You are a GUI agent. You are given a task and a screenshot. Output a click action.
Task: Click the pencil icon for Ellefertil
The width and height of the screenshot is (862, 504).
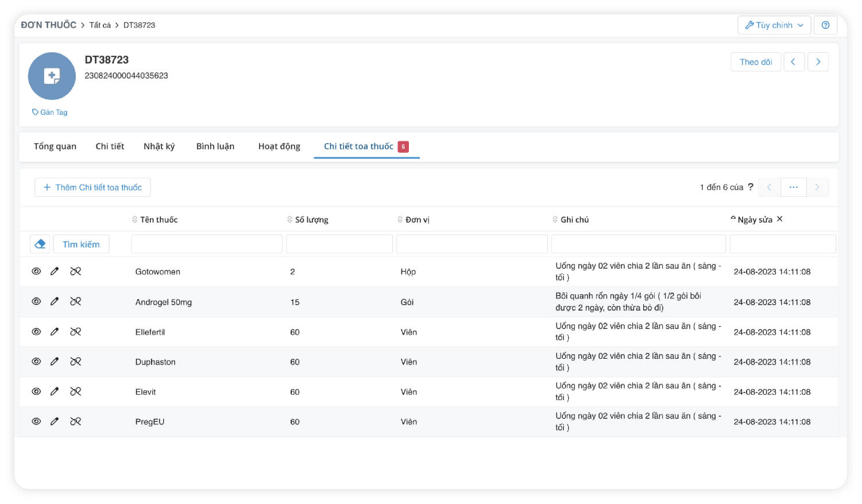pyautogui.click(x=55, y=332)
